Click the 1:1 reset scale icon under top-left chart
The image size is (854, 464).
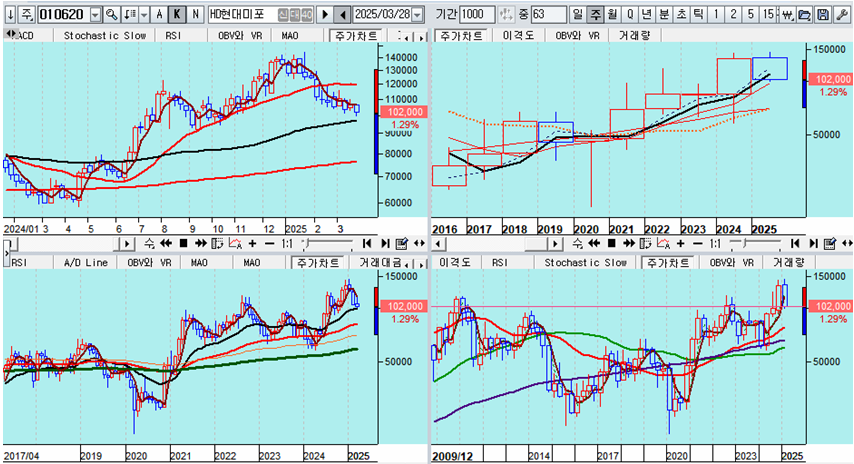point(285,243)
